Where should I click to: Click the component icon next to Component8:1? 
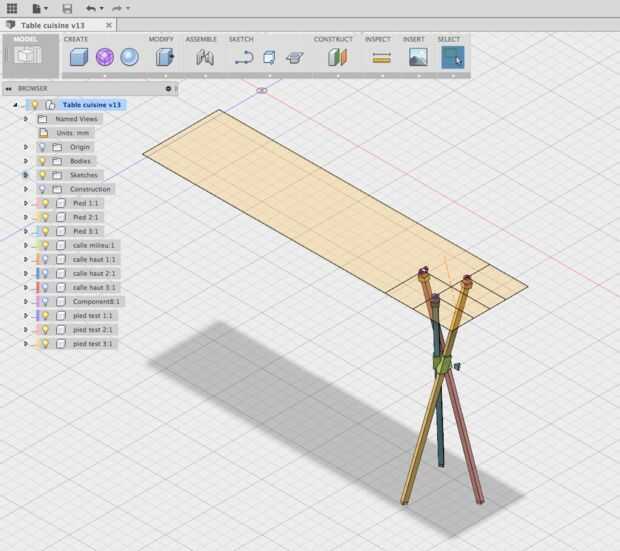[60, 301]
